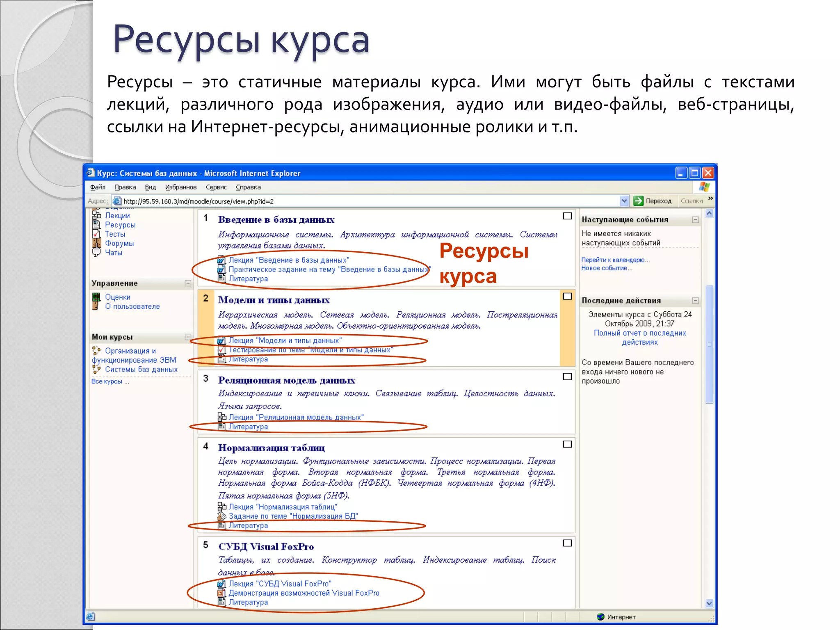Screen dimensions: 840x630
Task: Open the address bar history dropdown
Action: point(624,201)
